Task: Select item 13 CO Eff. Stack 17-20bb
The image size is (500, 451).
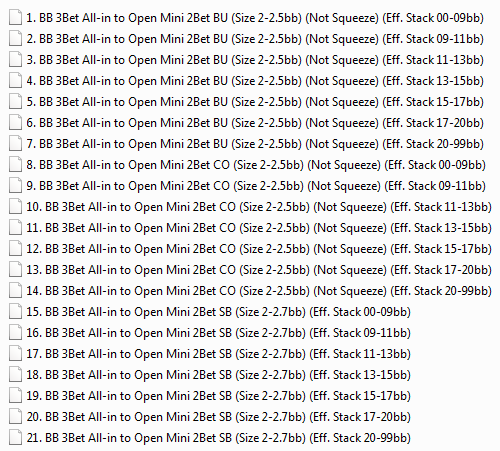Action: point(259,270)
